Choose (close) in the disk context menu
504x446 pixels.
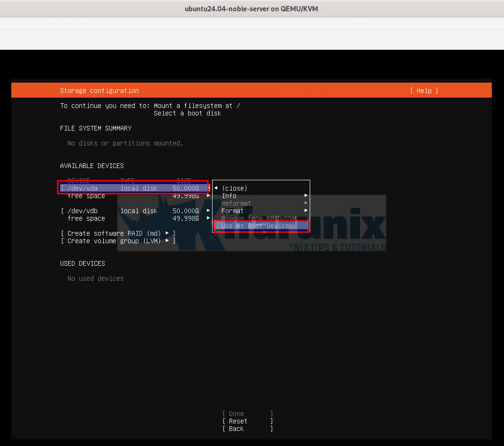point(234,188)
